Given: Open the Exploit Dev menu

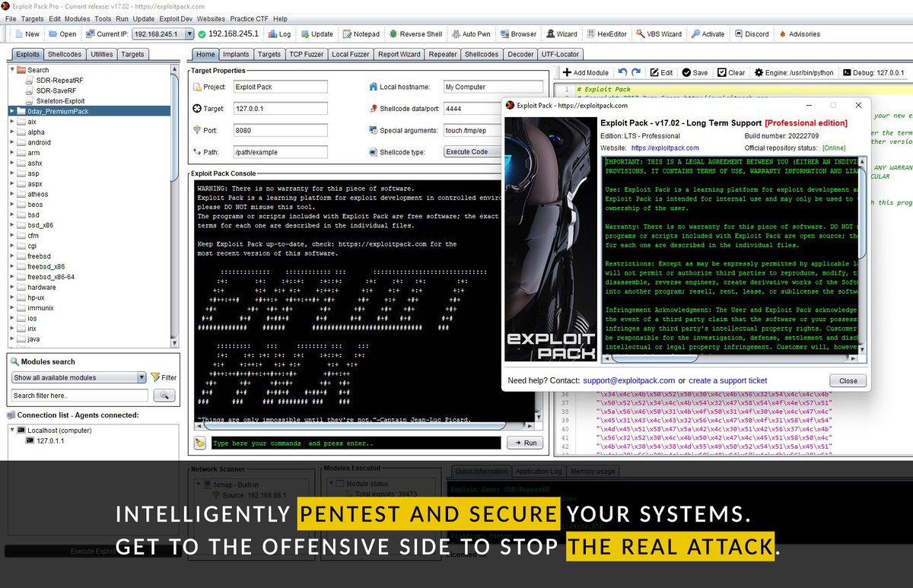Looking at the screenshot, I should point(175,18).
